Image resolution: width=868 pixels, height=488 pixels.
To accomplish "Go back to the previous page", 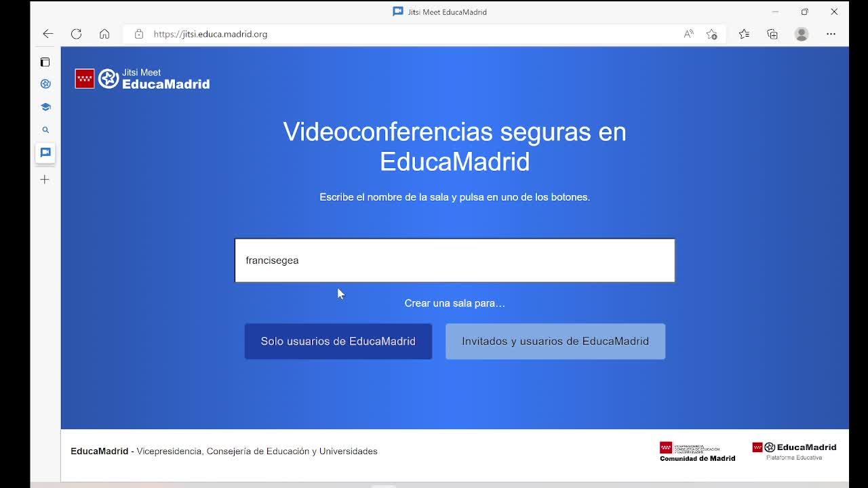I will pos(47,34).
